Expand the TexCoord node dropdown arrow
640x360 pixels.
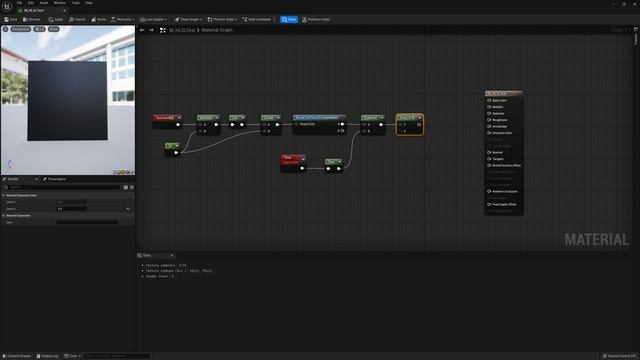click(179, 118)
